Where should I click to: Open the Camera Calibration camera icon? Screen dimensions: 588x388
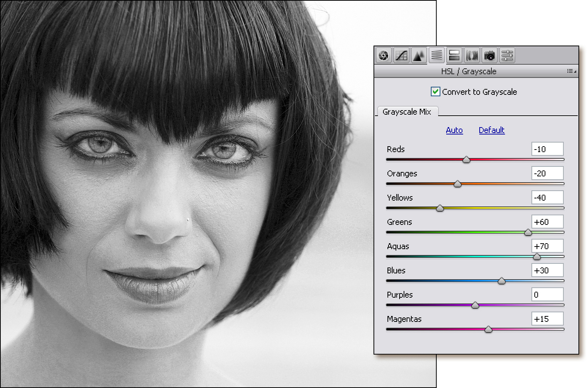pyautogui.click(x=489, y=56)
